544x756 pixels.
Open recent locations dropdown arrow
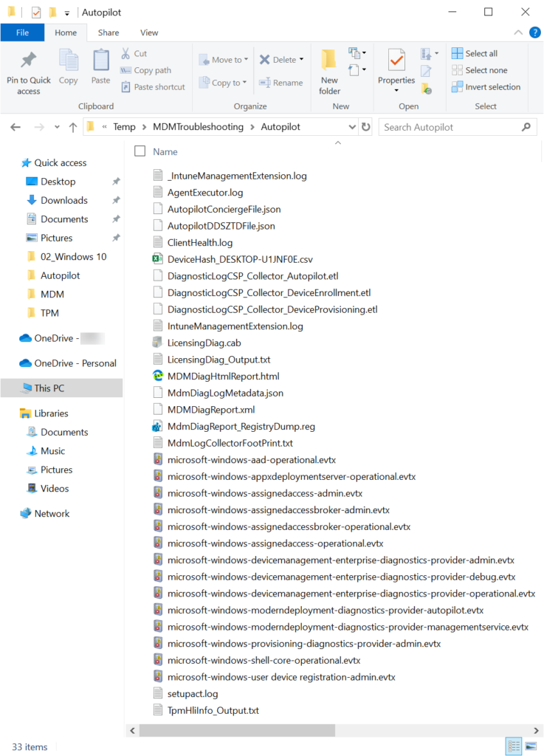coord(57,127)
